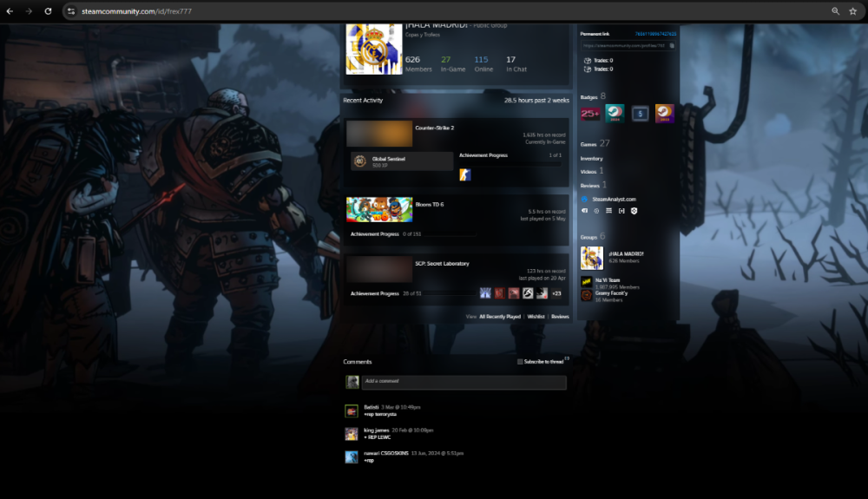
Task: Click the stacked-lines icon under SteamAnalyst
Action: (609, 211)
